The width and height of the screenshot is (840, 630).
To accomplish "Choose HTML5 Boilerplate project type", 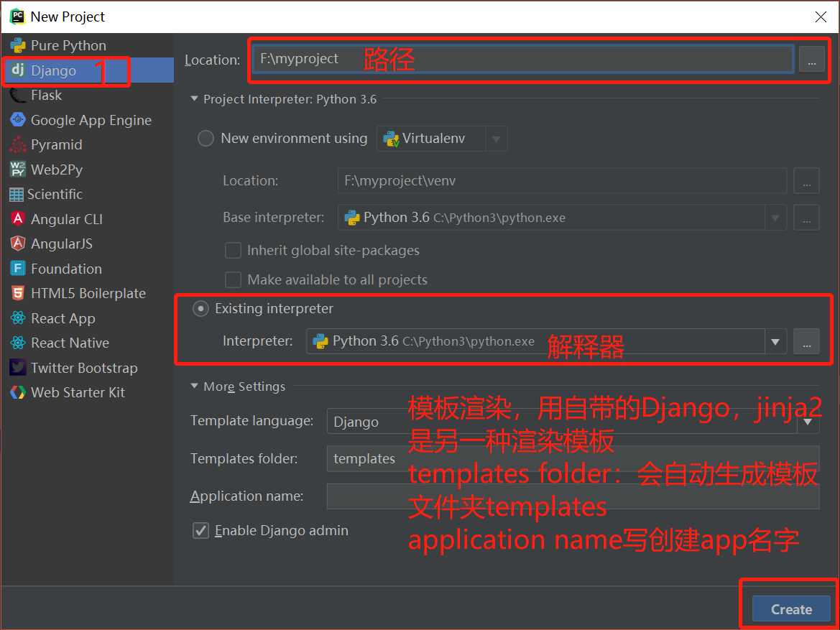I will pyautogui.click(x=88, y=293).
